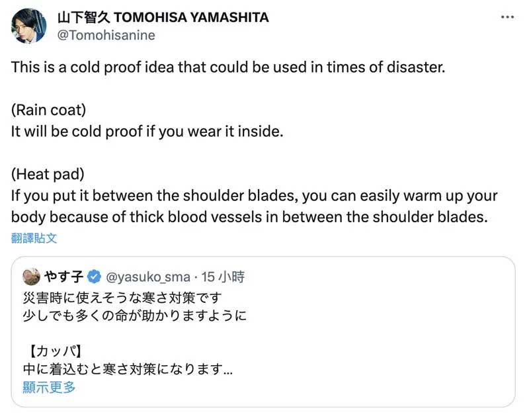Image resolution: width=529 pixels, height=420 pixels.
Task: Open the more options ellipsis menu
Action: pos(507,18)
